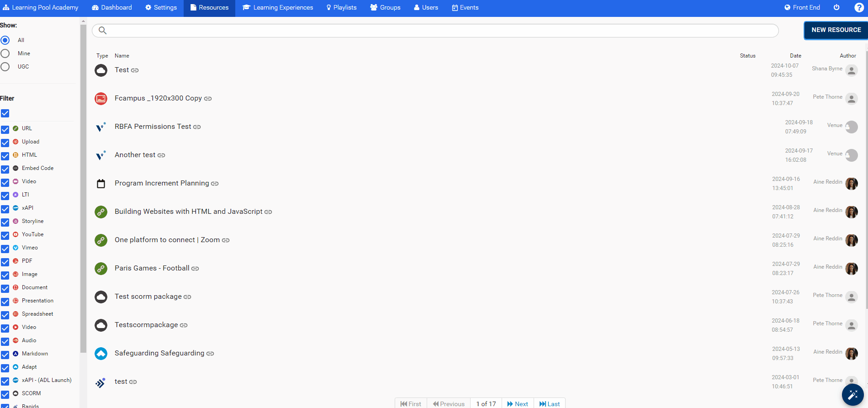Click the calendar icon for Program Increment Planning
Screen dimensions: 868x408
click(x=101, y=184)
